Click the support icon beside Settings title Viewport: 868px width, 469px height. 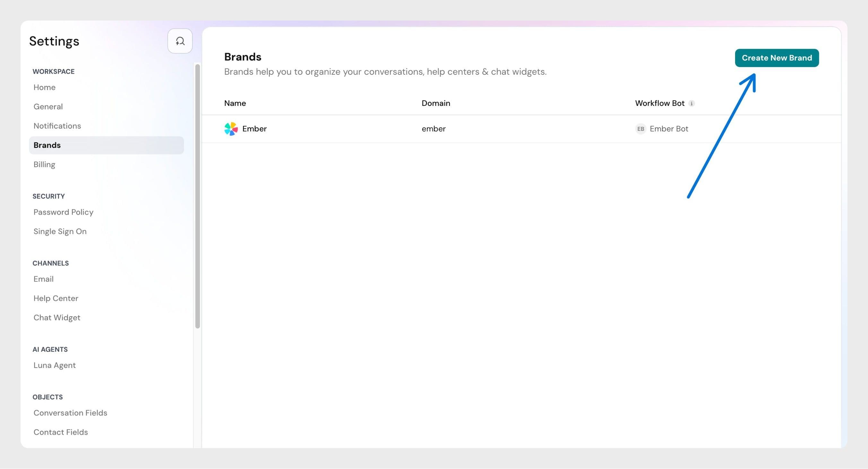[180, 41]
